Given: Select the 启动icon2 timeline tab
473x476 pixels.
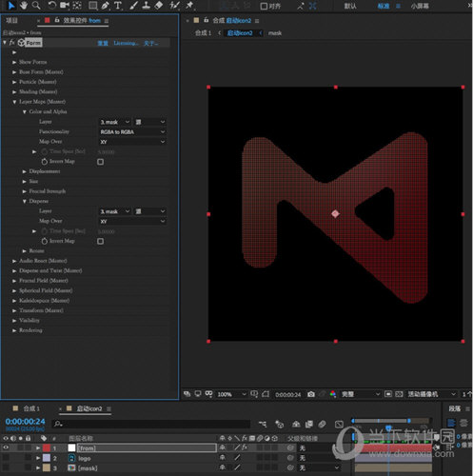Looking at the screenshot, I should coord(89,408).
